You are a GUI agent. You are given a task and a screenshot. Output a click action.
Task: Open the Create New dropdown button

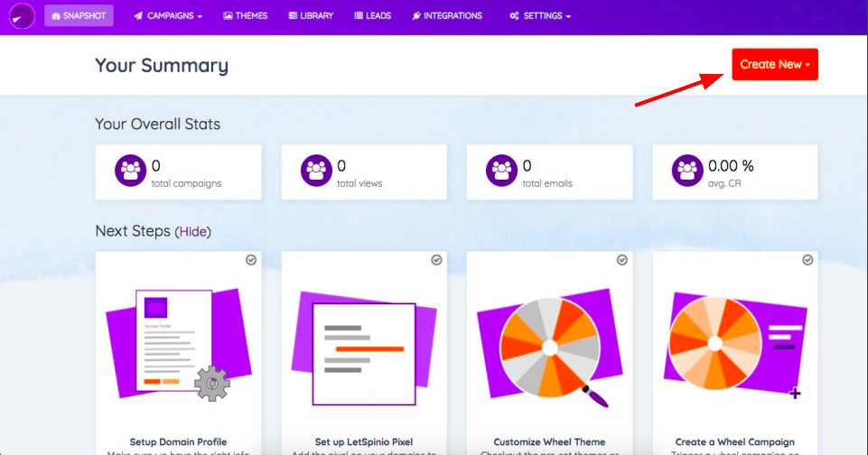pos(774,64)
